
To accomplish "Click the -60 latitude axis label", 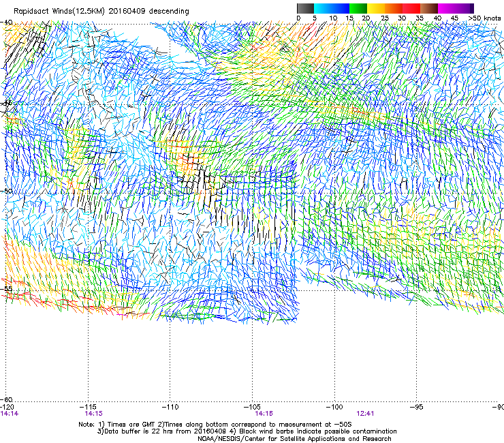I will pos(6,399).
